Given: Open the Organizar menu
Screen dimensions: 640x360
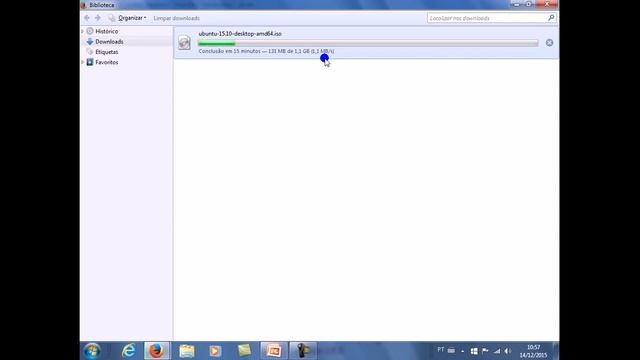Looking at the screenshot, I should pos(132,18).
